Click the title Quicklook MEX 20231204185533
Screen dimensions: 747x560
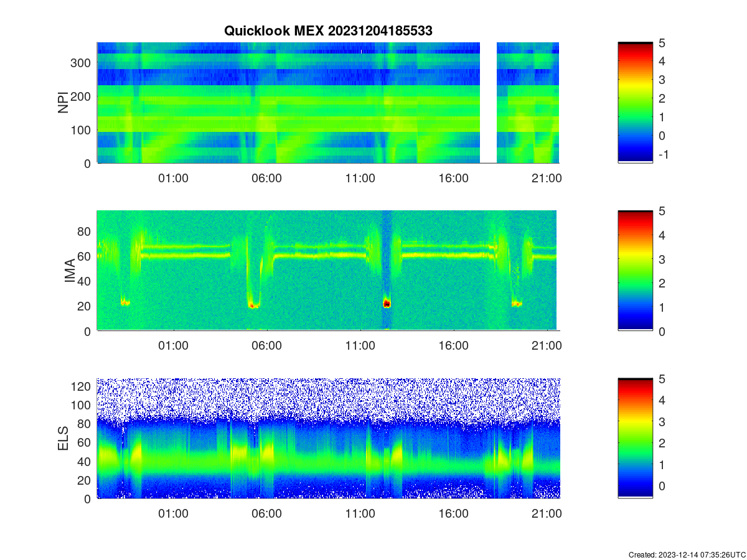coord(328,30)
